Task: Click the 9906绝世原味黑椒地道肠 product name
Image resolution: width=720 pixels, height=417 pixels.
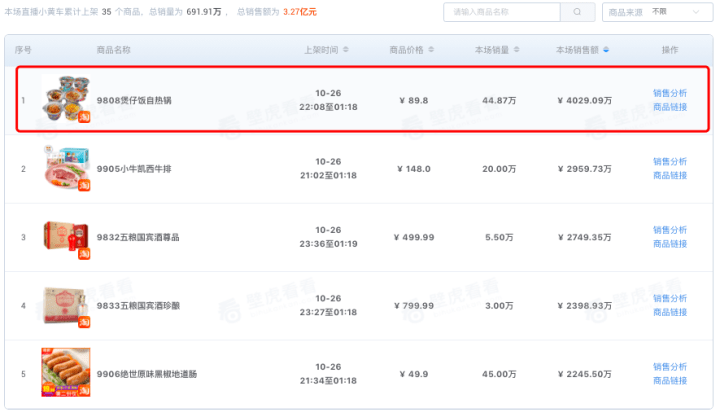Action: pyautogui.click(x=146, y=374)
